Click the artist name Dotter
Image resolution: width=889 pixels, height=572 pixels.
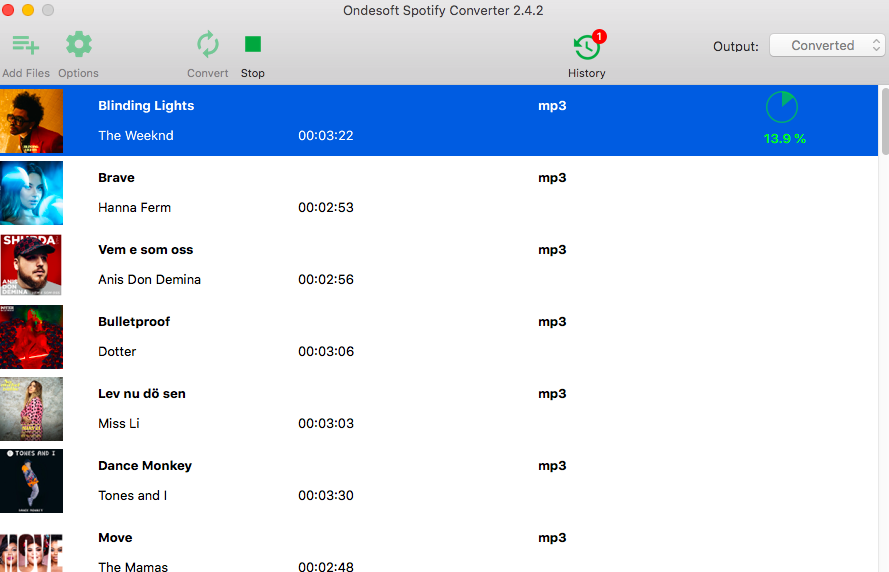click(117, 351)
